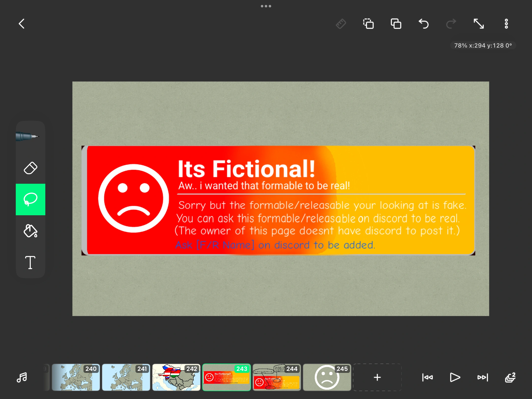
Task: Play the animation
Action: (455, 377)
